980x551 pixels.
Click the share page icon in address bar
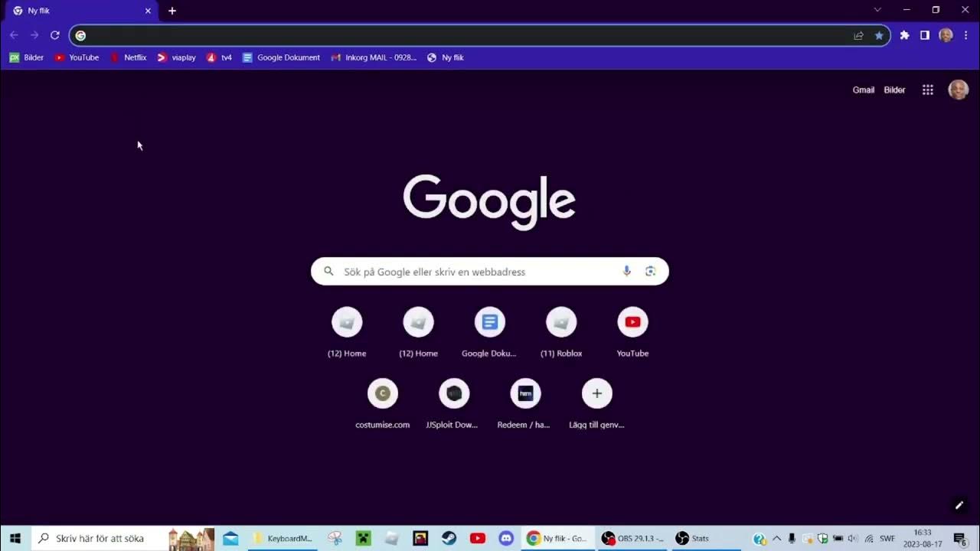coord(859,35)
